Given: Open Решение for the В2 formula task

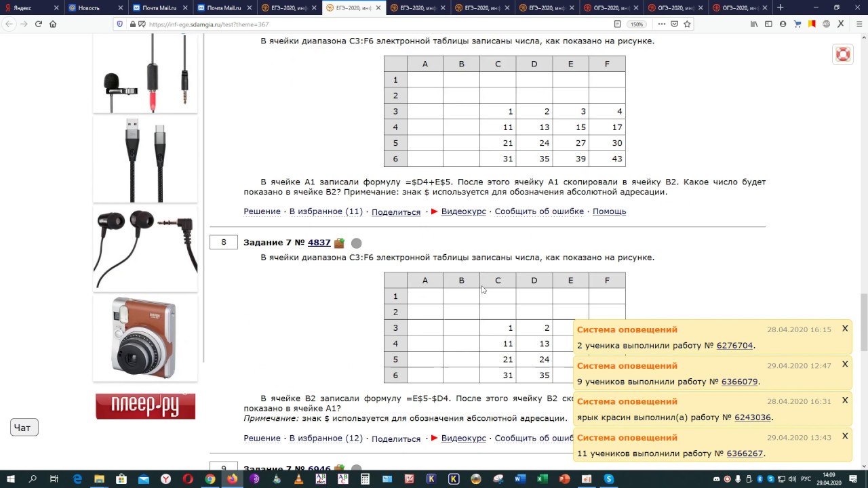Looking at the screenshot, I should pyautogui.click(x=262, y=439).
